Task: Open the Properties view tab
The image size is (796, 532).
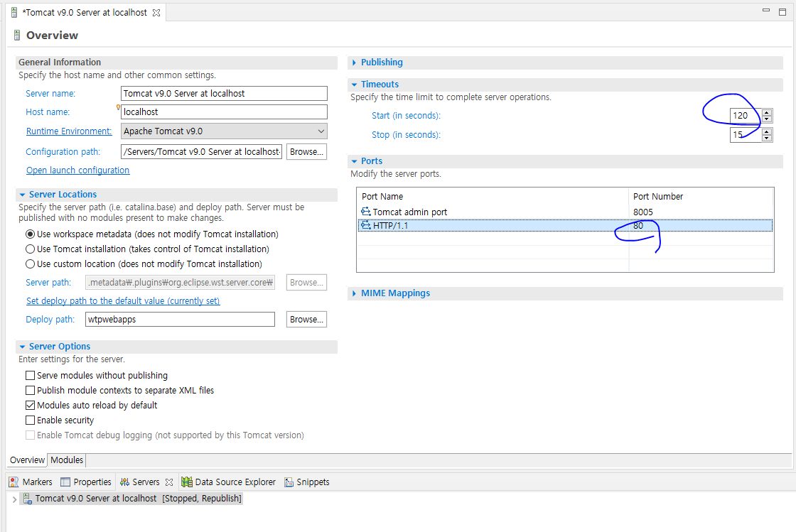Action: click(x=86, y=482)
